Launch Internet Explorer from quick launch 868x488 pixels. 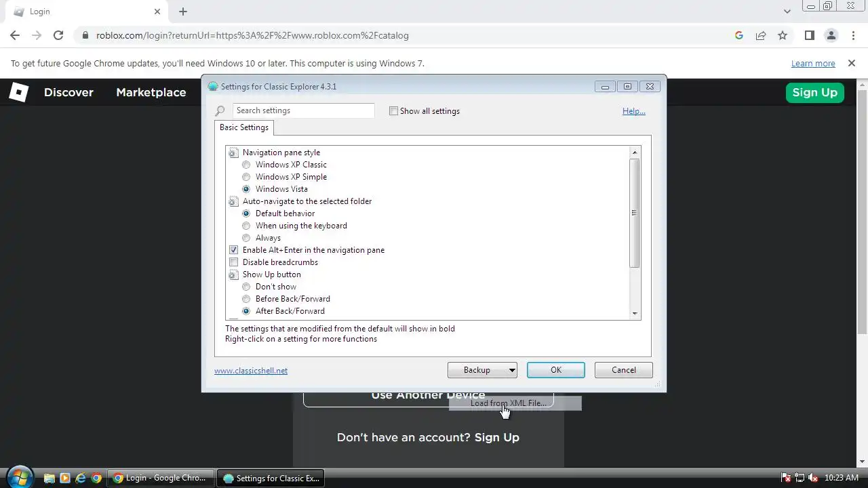pos(81,478)
